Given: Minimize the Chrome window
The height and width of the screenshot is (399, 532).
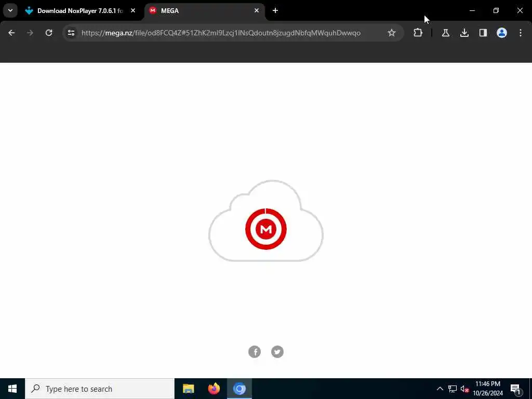Looking at the screenshot, I should pyautogui.click(x=472, y=10).
